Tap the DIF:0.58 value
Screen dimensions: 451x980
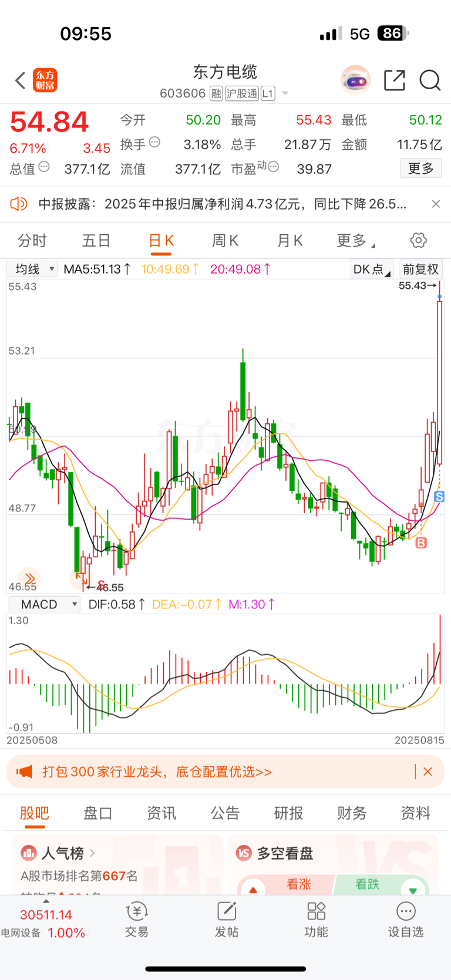click(116, 604)
